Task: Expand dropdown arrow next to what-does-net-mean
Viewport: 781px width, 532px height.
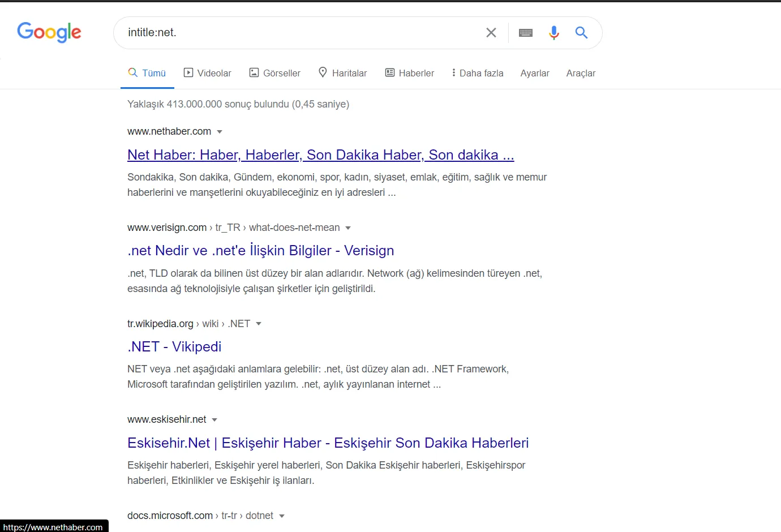Action: click(348, 228)
